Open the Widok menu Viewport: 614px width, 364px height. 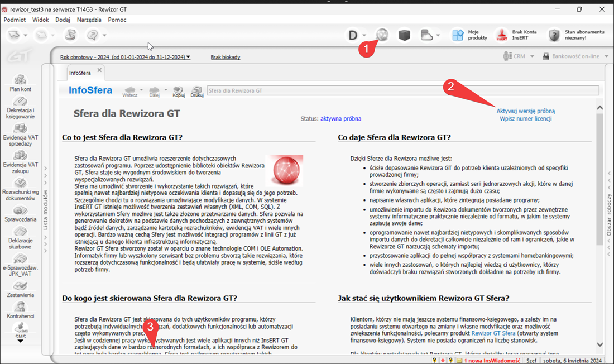pos(40,20)
